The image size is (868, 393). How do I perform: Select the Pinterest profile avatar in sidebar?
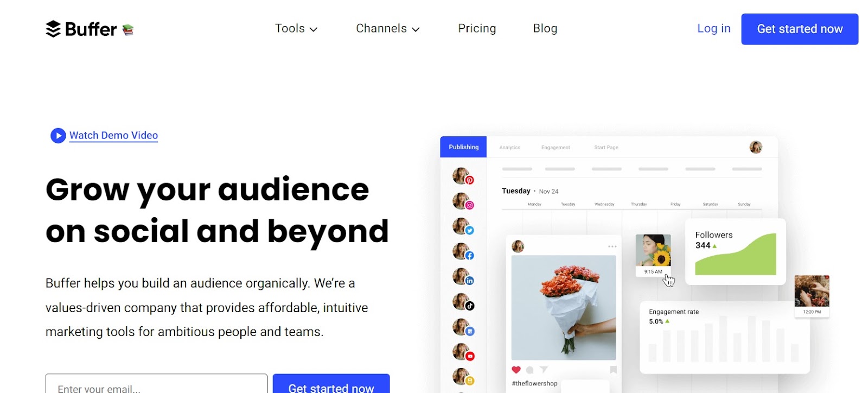(x=463, y=176)
